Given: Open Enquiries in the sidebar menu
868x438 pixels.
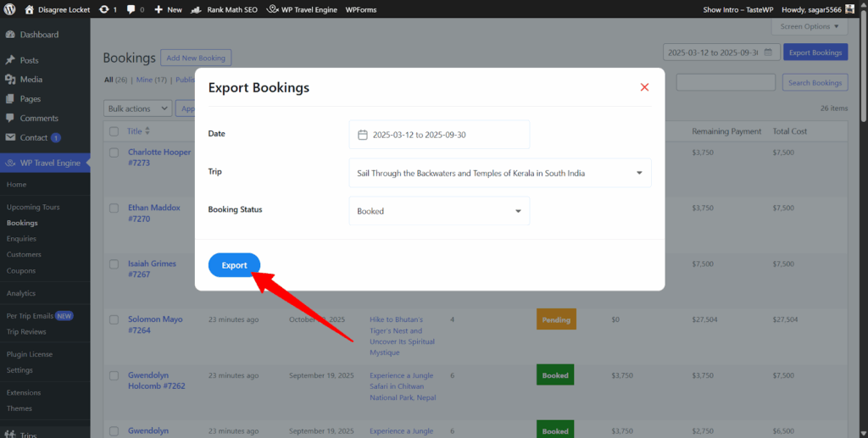Looking at the screenshot, I should pyautogui.click(x=21, y=239).
